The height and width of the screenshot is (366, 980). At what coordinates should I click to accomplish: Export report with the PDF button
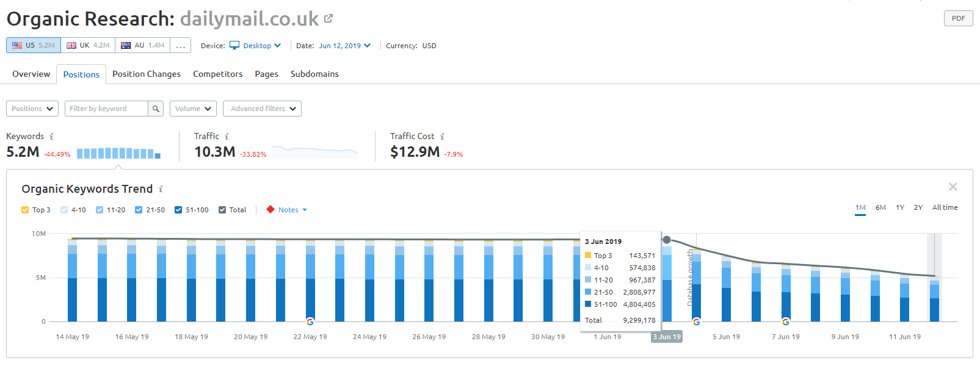point(958,18)
